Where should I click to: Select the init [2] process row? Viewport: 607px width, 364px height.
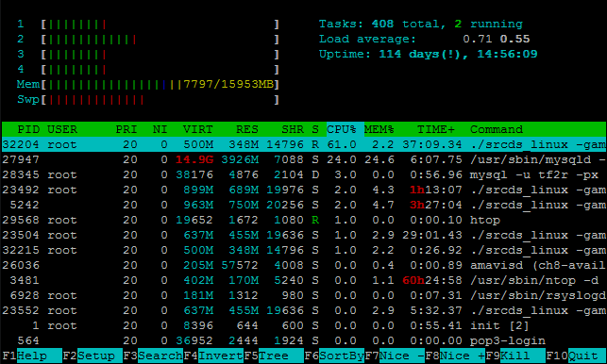click(x=304, y=325)
